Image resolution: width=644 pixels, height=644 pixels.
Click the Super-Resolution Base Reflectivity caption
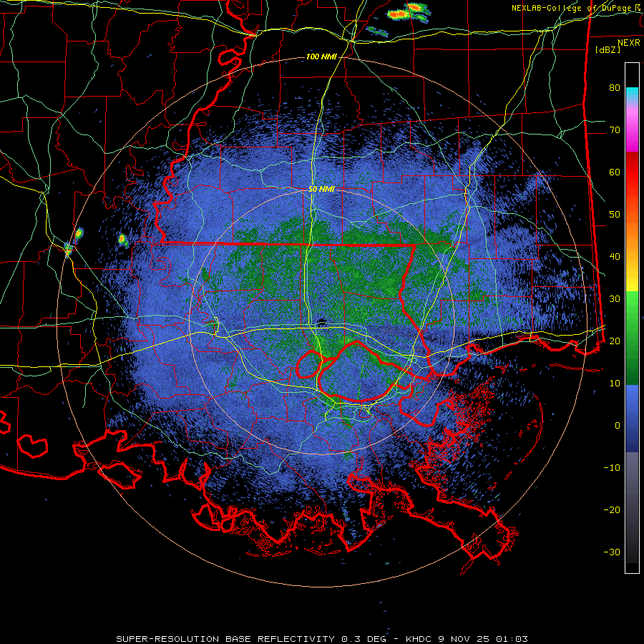click(321, 639)
